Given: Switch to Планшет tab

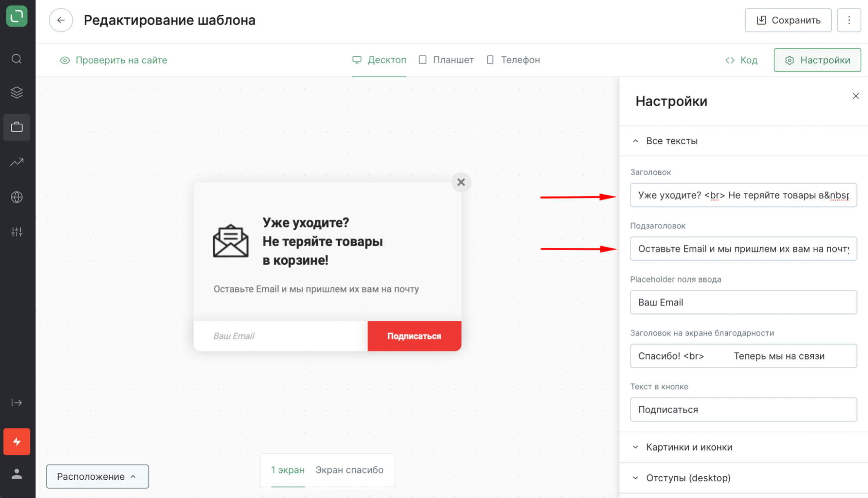Looking at the screenshot, I should click(446, 60).
